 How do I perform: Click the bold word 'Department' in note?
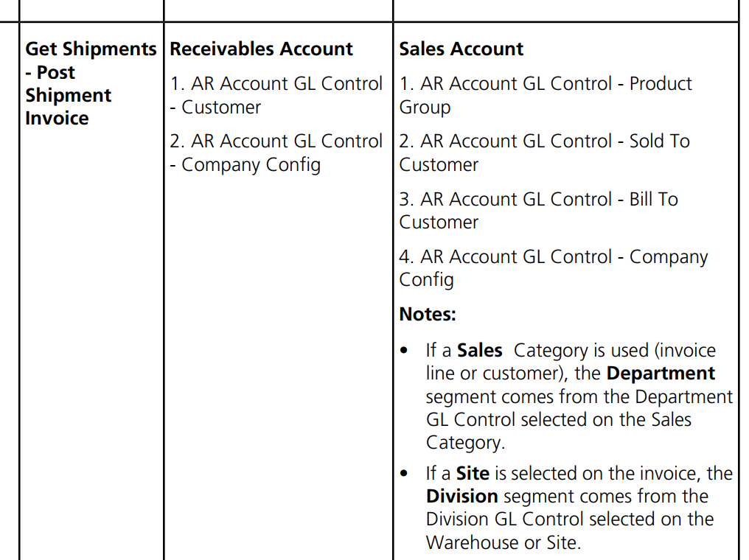tap(661, 374)
